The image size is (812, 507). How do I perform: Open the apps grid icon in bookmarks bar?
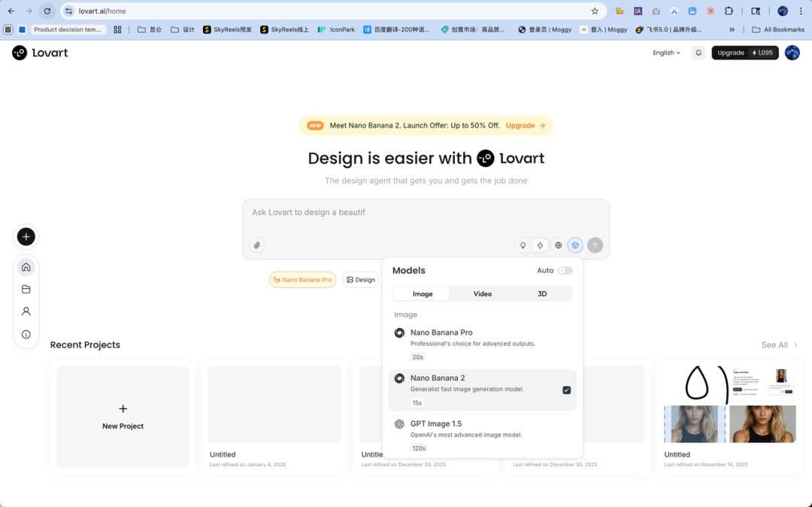[117, 29]
